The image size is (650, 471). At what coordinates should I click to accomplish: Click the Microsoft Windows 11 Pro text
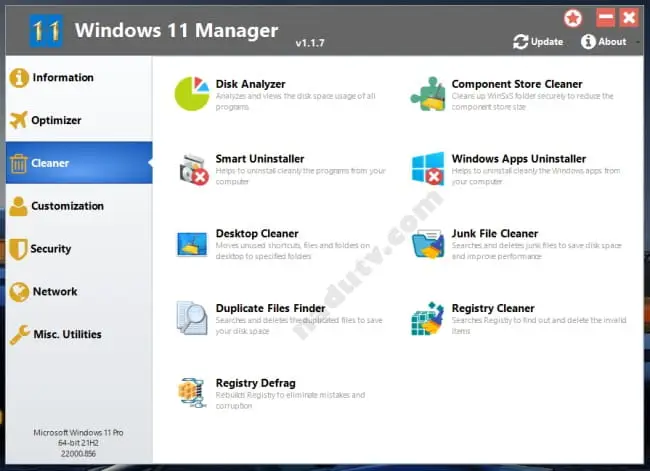(78, 432)
